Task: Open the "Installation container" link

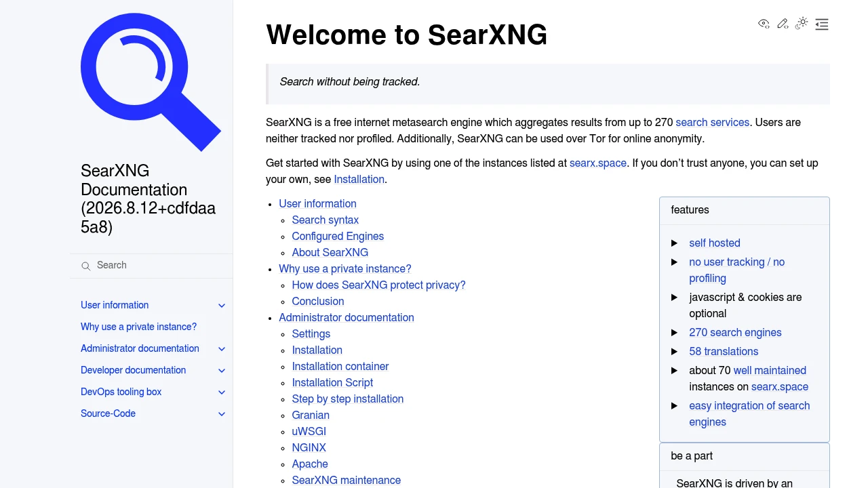Action: 340,367
